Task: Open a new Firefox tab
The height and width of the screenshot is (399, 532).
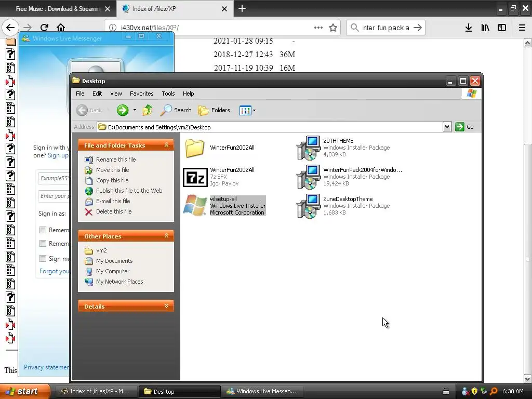Action: point(242,8)
